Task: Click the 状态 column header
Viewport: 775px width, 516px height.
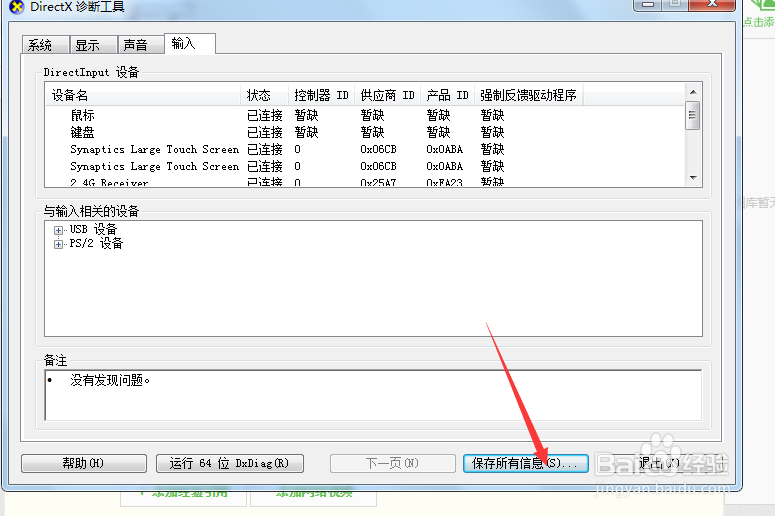Action: click(264, 95)
